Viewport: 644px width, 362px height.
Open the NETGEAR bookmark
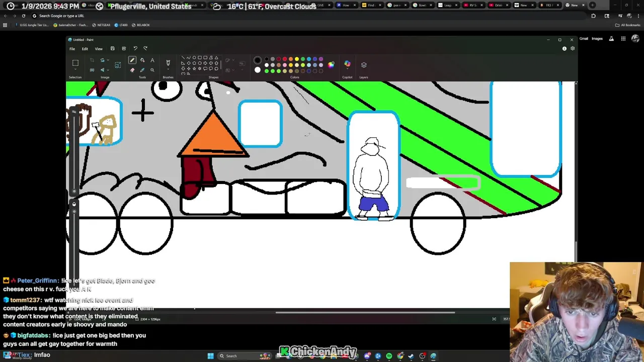point(101,25)
